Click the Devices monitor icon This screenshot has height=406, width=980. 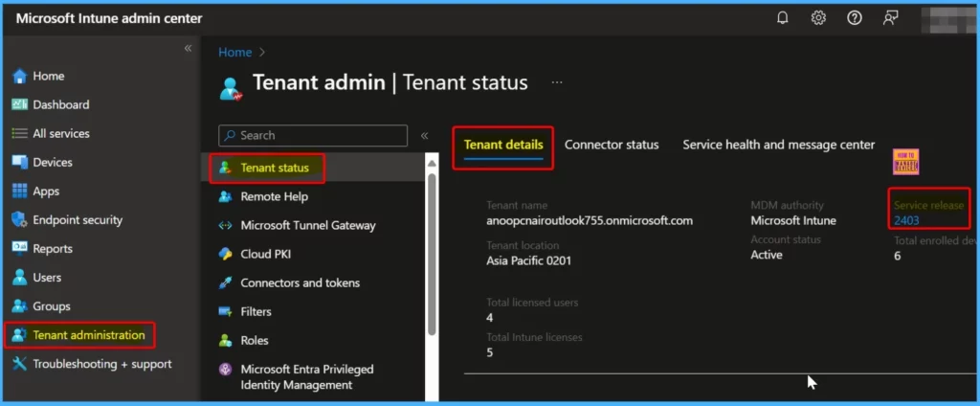[20, 162]
